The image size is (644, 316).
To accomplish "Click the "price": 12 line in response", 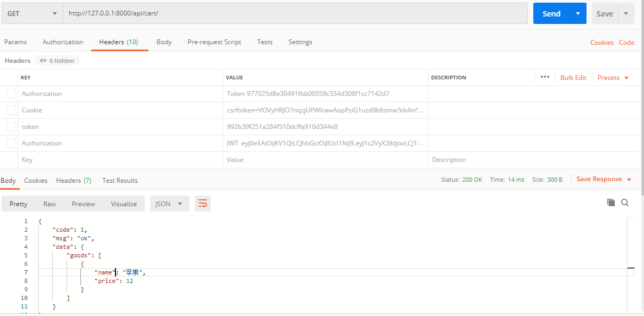I will pos(114,281).
